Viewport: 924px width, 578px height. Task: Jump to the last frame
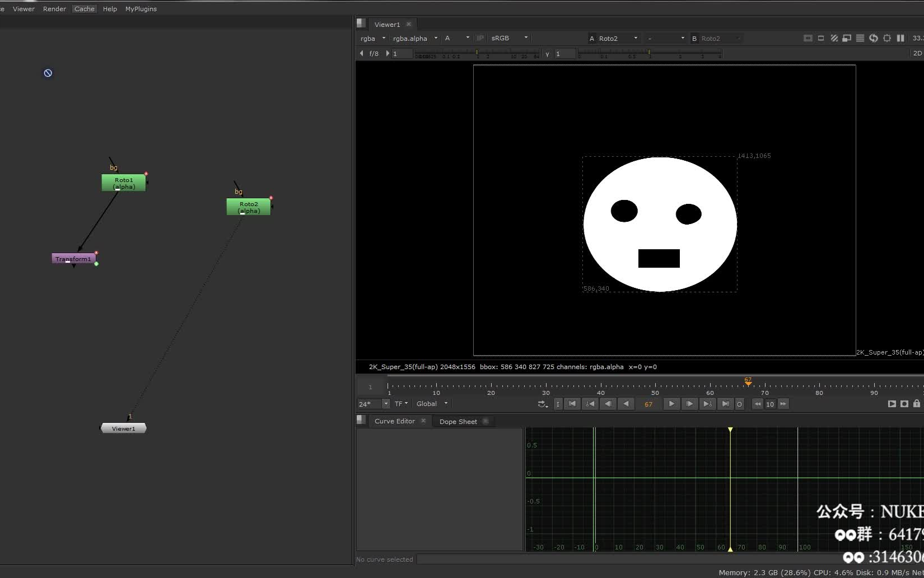725,404
